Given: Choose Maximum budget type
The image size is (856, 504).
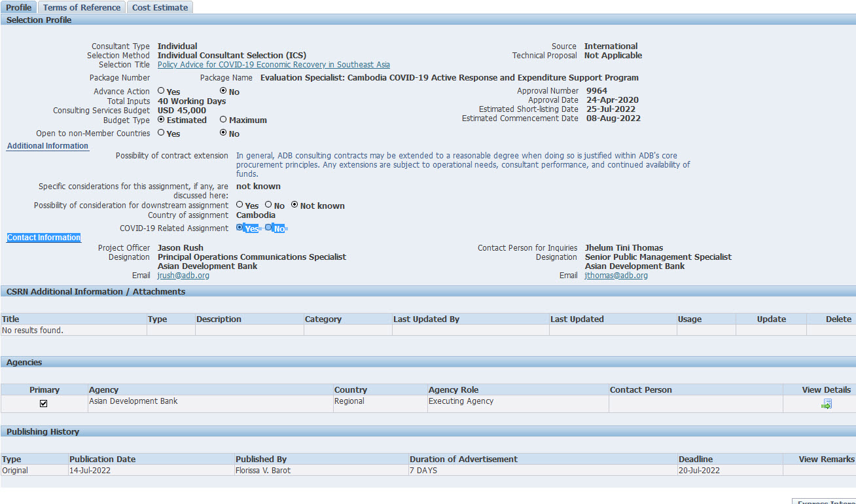Looking at the screenshot, I should click(x=223, y=120).
